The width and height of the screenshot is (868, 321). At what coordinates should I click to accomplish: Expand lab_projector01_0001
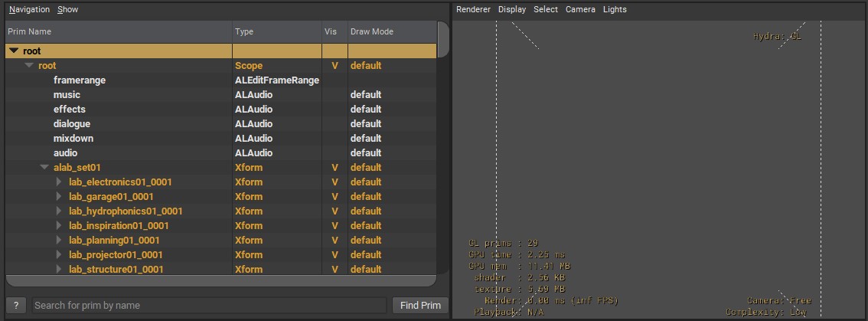pos(60,254)
